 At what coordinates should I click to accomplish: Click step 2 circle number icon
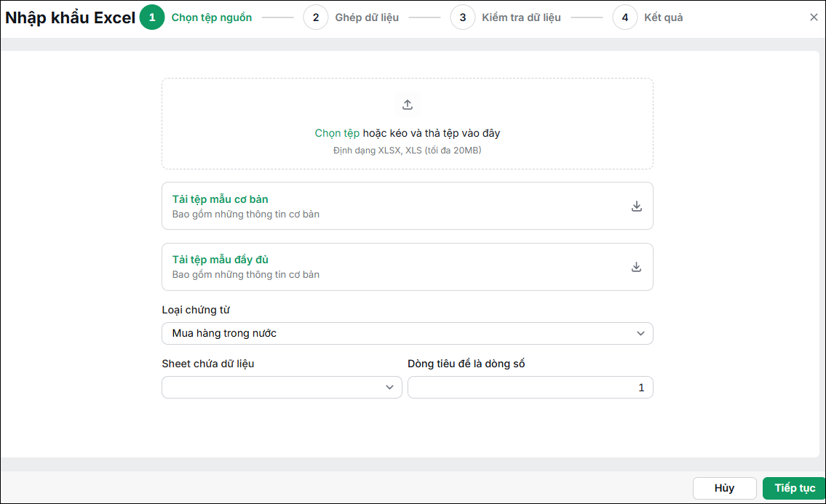coord(316,17)
